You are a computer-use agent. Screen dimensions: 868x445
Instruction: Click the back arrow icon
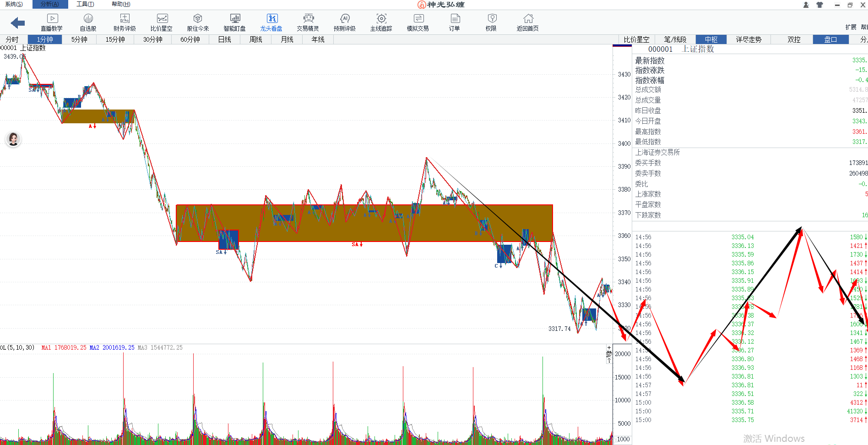pyautogui.click(x=17, y=22)
